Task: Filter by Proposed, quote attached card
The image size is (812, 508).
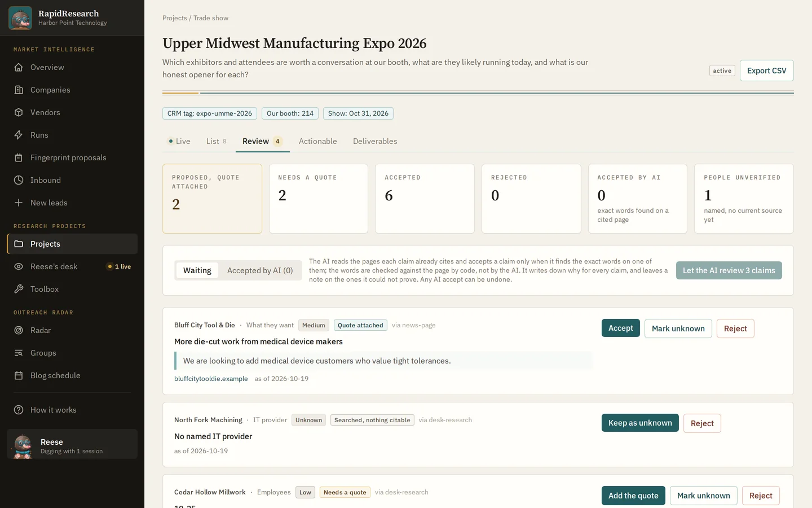Action: [212, 199]
